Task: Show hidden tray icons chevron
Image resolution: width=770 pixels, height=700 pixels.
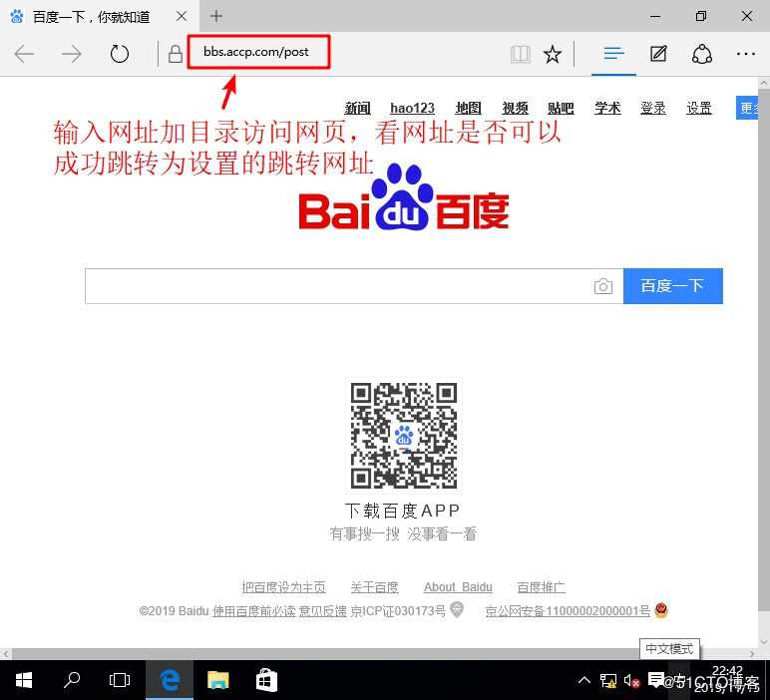Action: coord(584,680)
